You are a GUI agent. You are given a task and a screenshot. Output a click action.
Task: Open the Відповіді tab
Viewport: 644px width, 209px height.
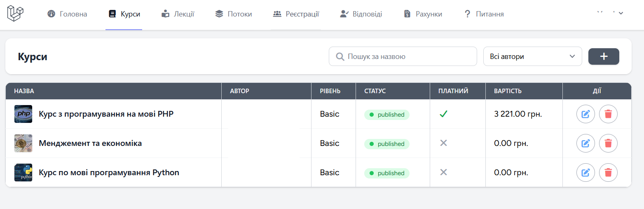[361, 14]
